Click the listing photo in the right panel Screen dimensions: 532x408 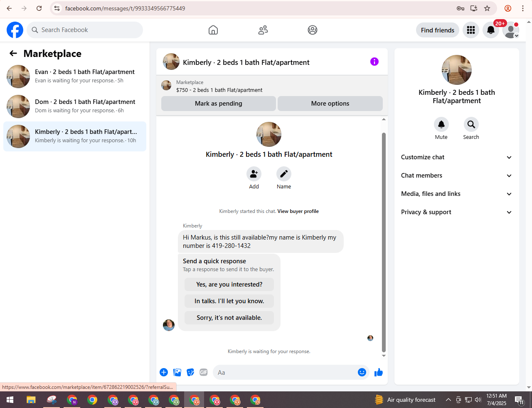[x=457, y=70]
